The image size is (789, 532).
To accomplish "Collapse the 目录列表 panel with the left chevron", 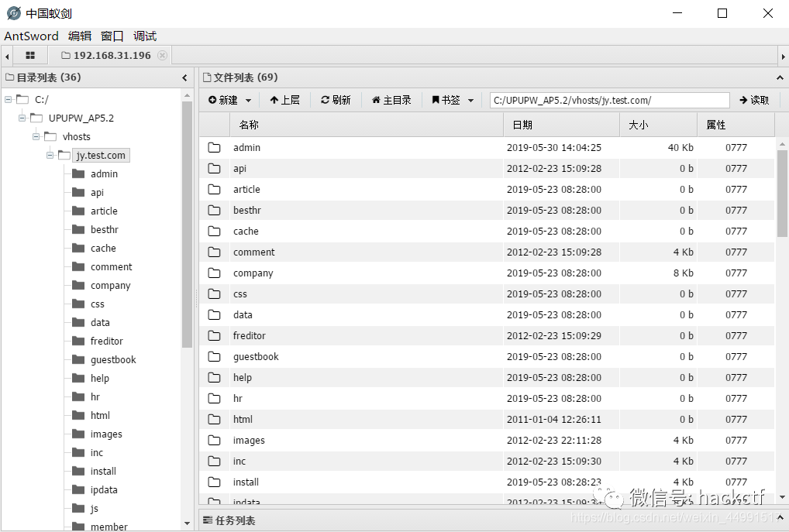I will click(184, 78).
